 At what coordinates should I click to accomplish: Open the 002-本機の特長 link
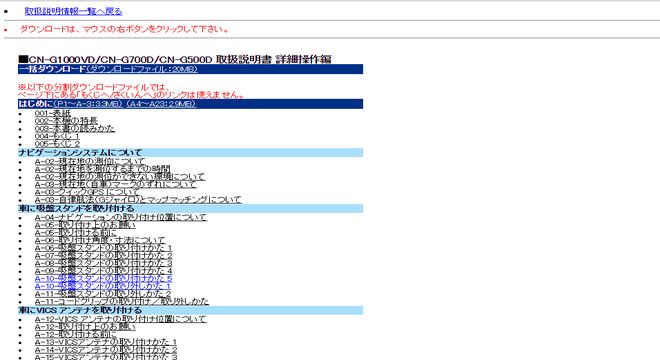tap(66, 121)
